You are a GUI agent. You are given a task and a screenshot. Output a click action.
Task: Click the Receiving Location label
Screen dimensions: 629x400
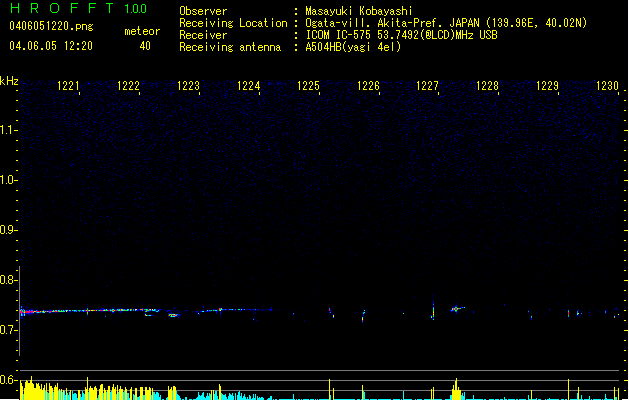(233, 23)
